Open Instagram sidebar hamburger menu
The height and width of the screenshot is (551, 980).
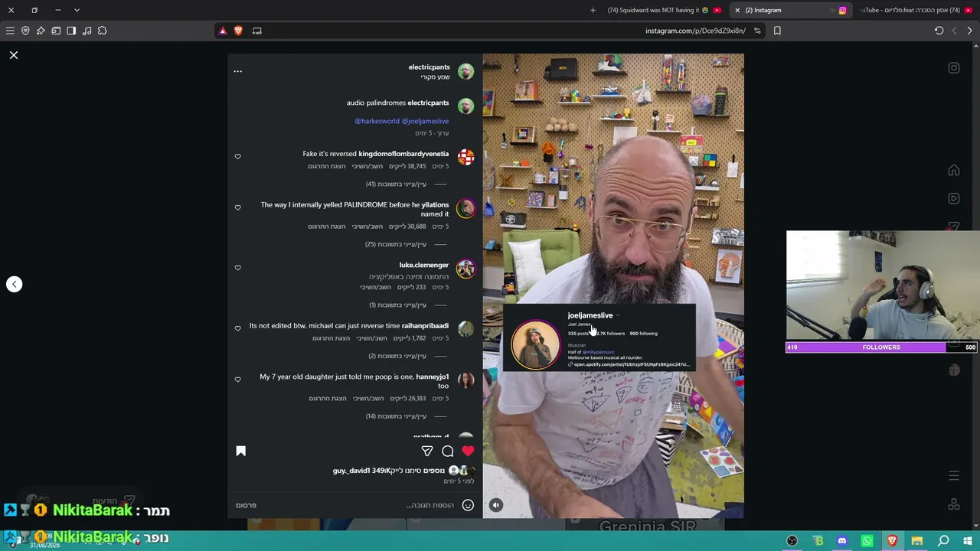(954, 476)
